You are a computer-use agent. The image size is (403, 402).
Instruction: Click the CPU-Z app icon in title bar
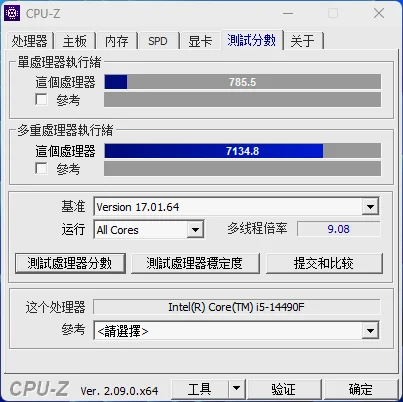12,13
